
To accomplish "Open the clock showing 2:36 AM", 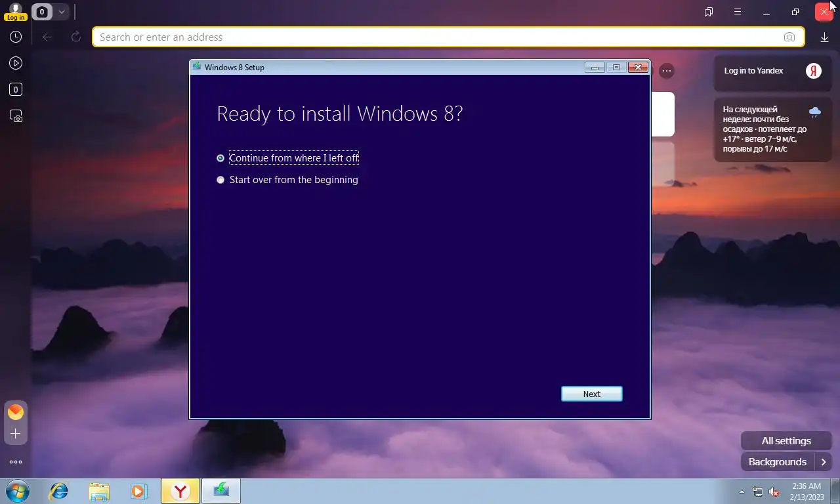I will pos(807,492).
